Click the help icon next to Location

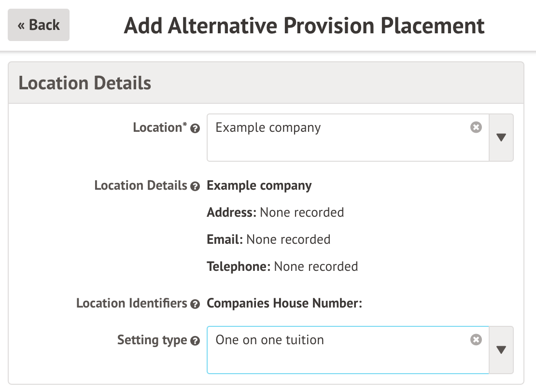pos(195,129)
